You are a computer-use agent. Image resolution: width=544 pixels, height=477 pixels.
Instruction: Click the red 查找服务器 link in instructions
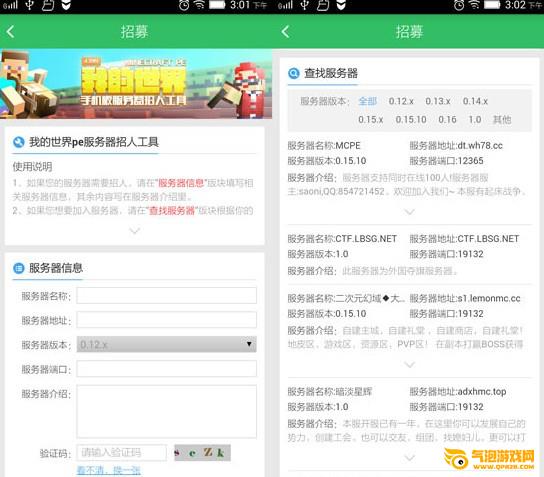[172, 211]
